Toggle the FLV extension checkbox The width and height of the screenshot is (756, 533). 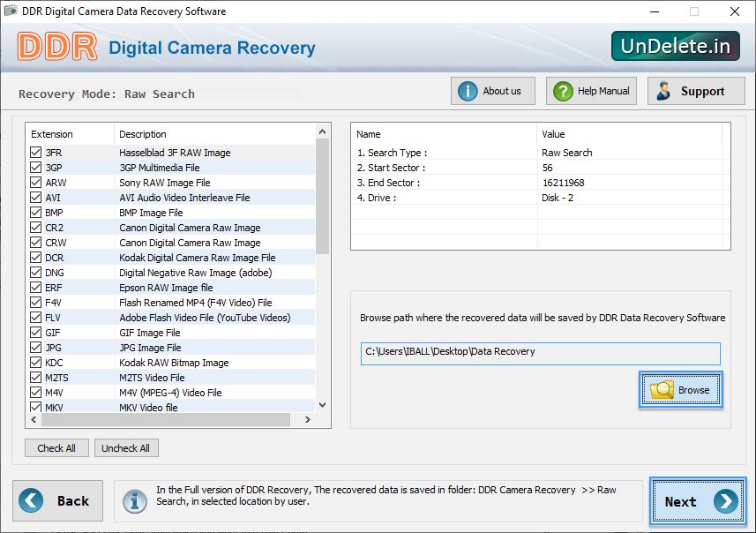35,317
